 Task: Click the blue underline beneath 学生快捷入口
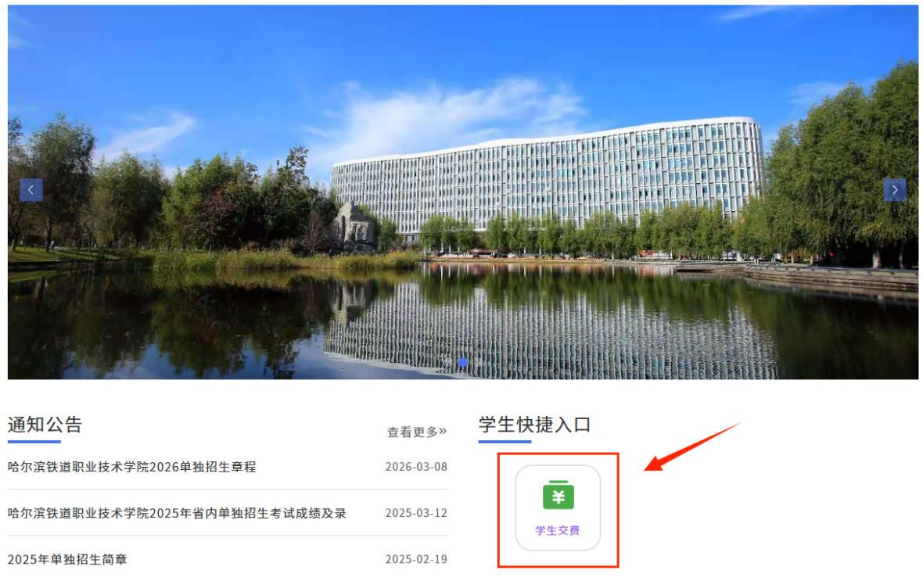tap(505, 442)
